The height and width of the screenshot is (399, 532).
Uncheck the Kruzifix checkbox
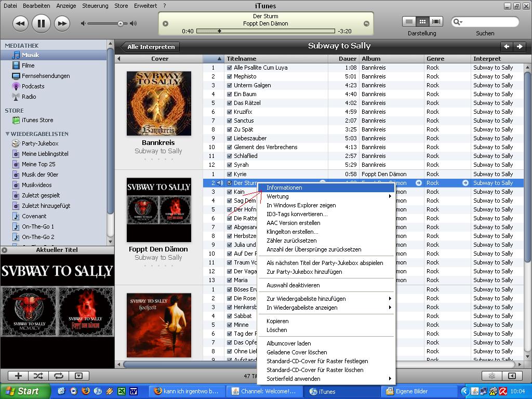coord(229,112)
